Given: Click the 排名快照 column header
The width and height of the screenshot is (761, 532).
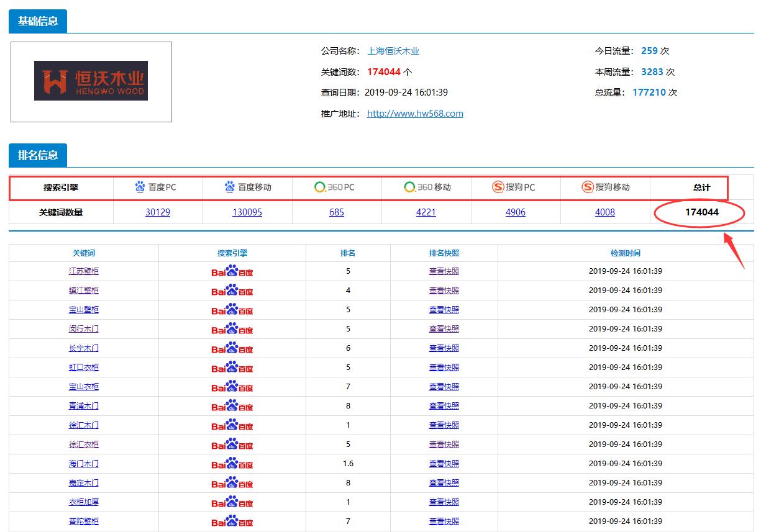Looking at the screenshot, I should (444, 253).
